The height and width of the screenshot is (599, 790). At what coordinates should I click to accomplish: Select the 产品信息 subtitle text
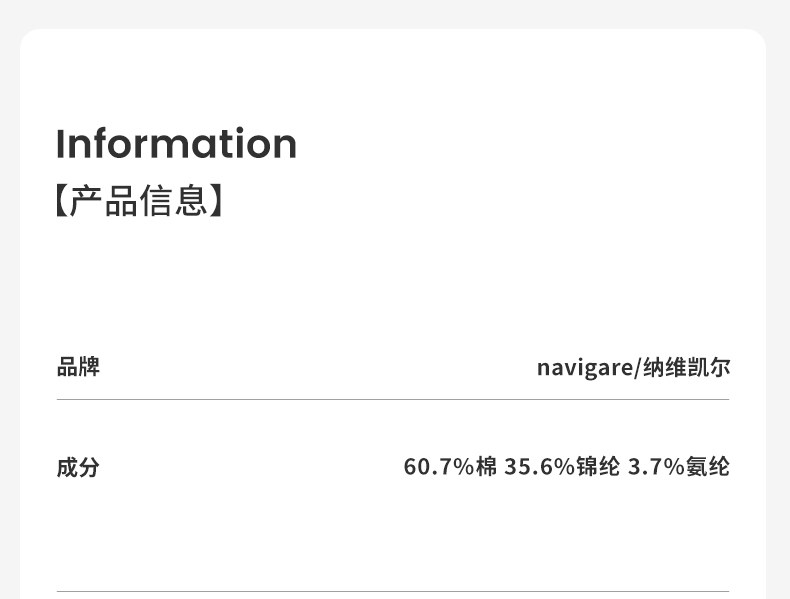(x=139, y=200)
